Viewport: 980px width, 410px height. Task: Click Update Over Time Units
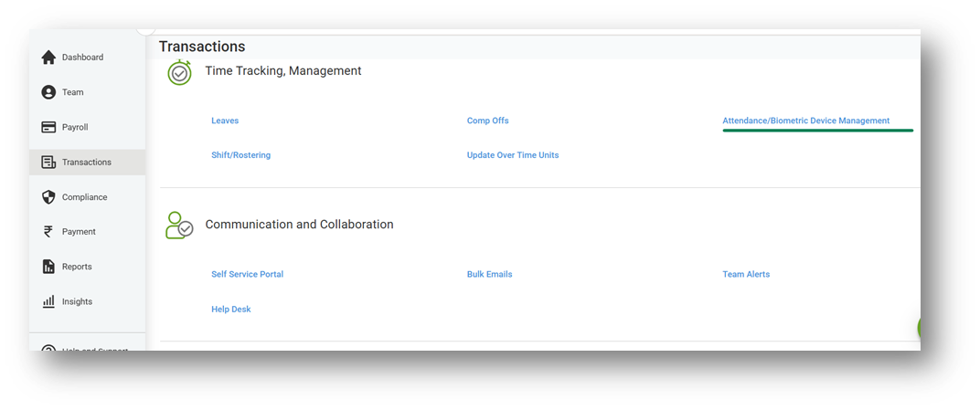point(513,154)
